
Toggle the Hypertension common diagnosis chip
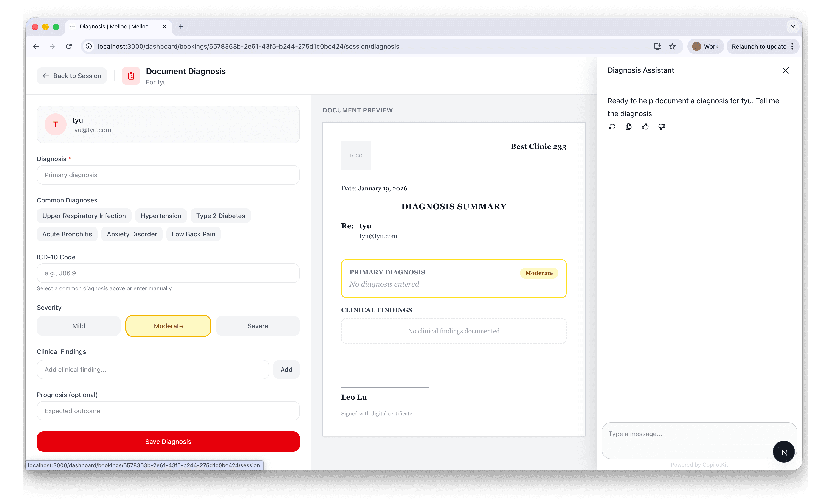tap(161, 216)
